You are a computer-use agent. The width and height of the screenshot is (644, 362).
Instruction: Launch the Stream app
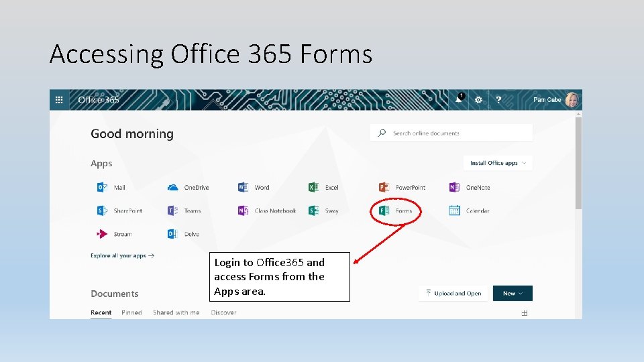(114, 234)
